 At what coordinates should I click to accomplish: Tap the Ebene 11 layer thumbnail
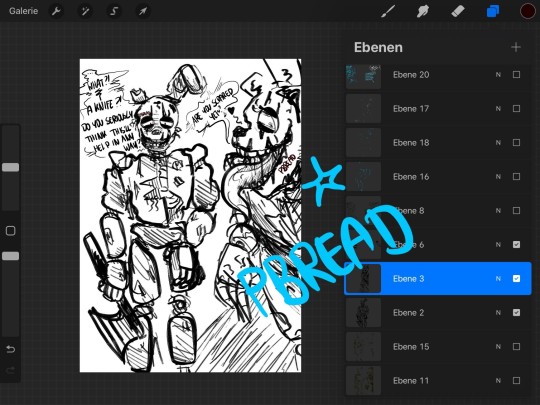(x=363, y=381)
